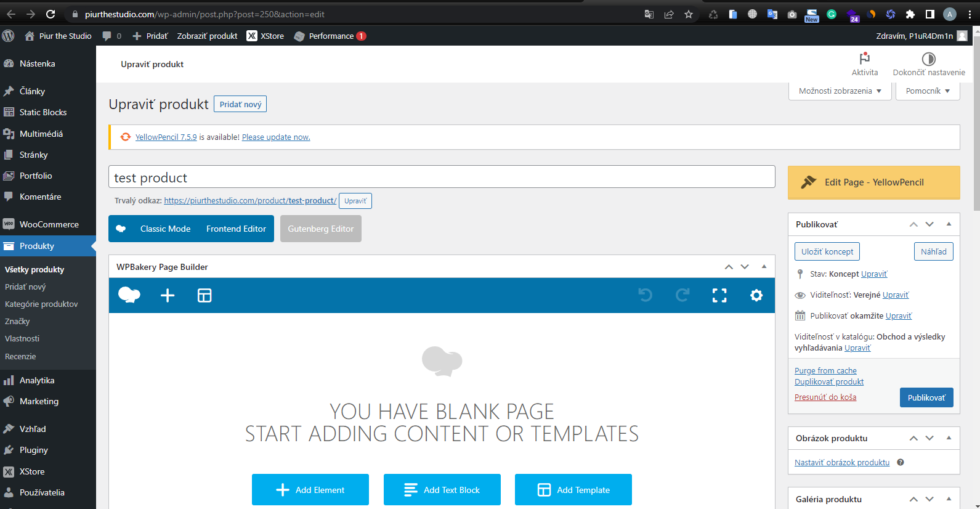Move WPBakery Page Builder panel down
This screenshot has height=509, width=980.
pyautogui.click(x=745, y=267)
